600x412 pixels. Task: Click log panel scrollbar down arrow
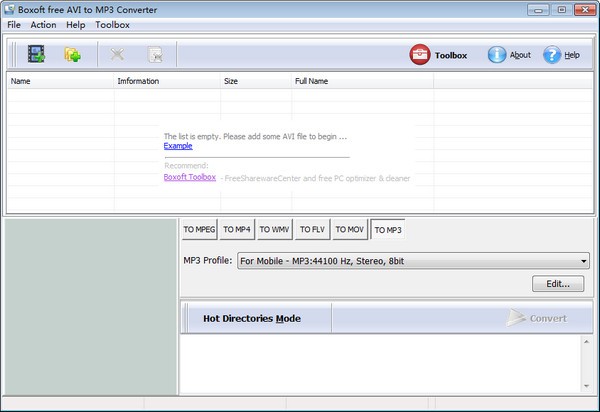point(586,386)
